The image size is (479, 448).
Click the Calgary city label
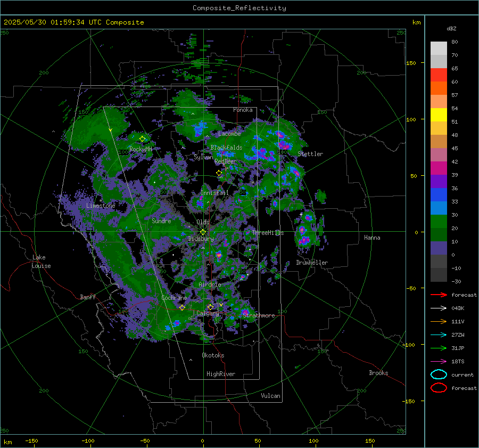pos(208,313)
